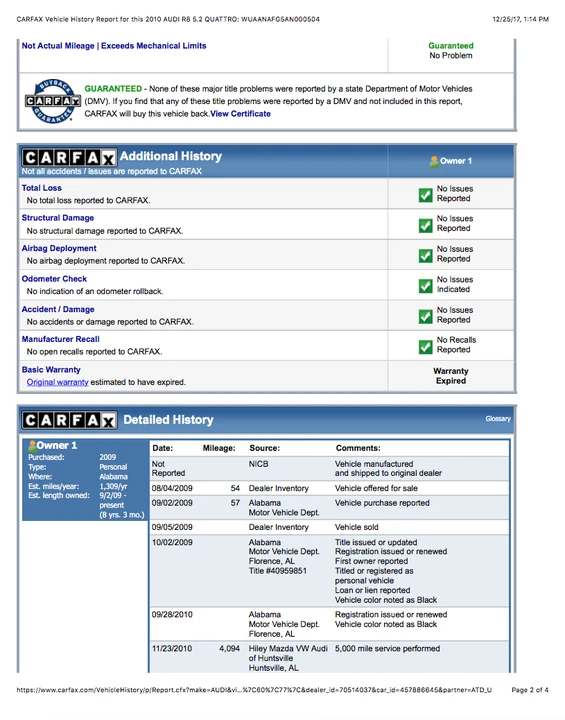This screenshot has width=565, height=720.
Task: Follow the Original warranty link
Action: pyautogui.click(x=57, y=382)
